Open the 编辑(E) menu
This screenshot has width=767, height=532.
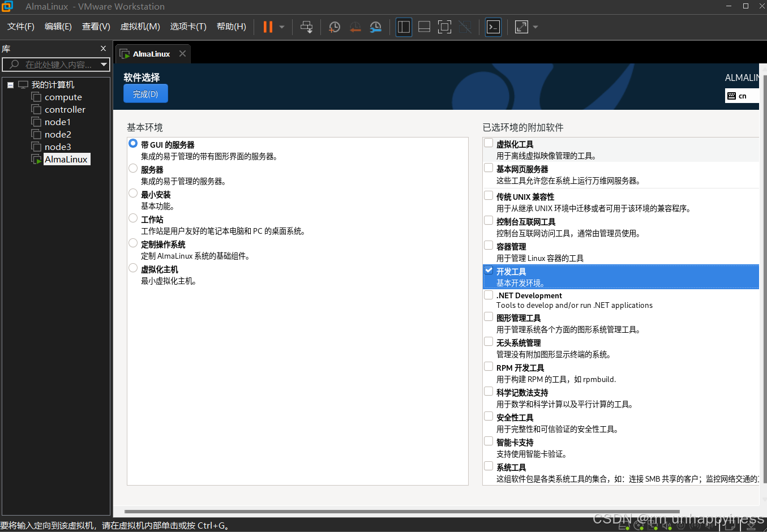point(58,27)
